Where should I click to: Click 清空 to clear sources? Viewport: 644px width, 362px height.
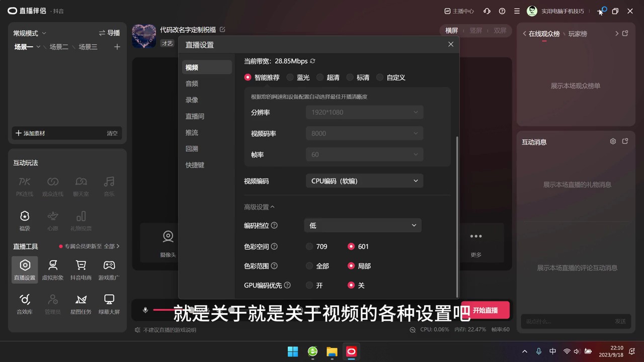point(112,133)
